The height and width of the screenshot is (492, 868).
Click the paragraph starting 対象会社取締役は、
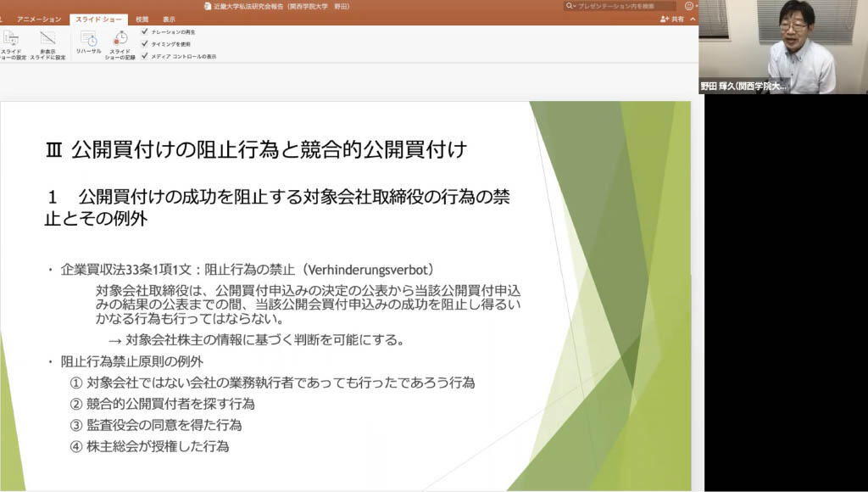308,305
